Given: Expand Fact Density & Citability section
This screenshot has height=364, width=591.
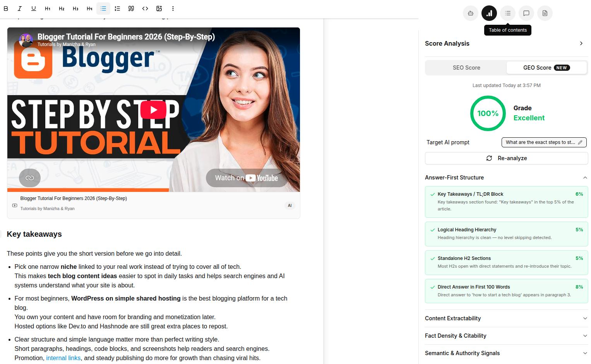Looking at the screenshot, I should [x=506, y=336].
